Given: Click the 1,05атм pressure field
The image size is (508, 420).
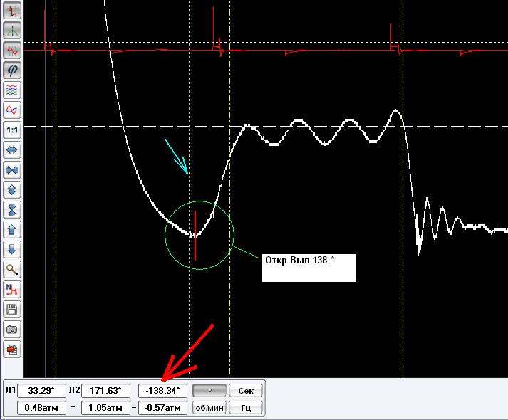Looking at the screenshot, I should [105, 408].
